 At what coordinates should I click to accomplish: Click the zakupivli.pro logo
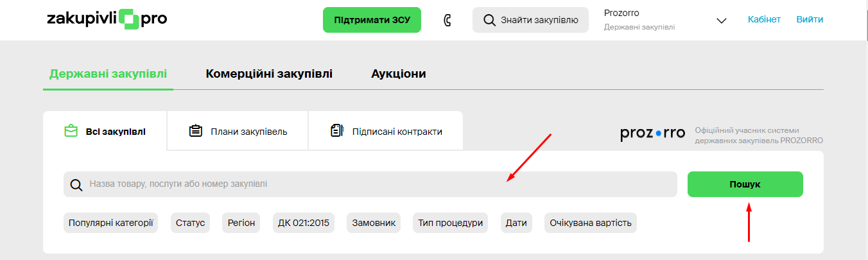tap(107, 19)
